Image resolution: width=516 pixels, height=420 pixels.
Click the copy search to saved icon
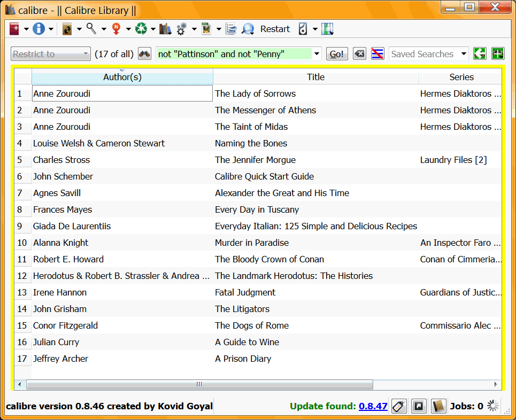[480, 53]
